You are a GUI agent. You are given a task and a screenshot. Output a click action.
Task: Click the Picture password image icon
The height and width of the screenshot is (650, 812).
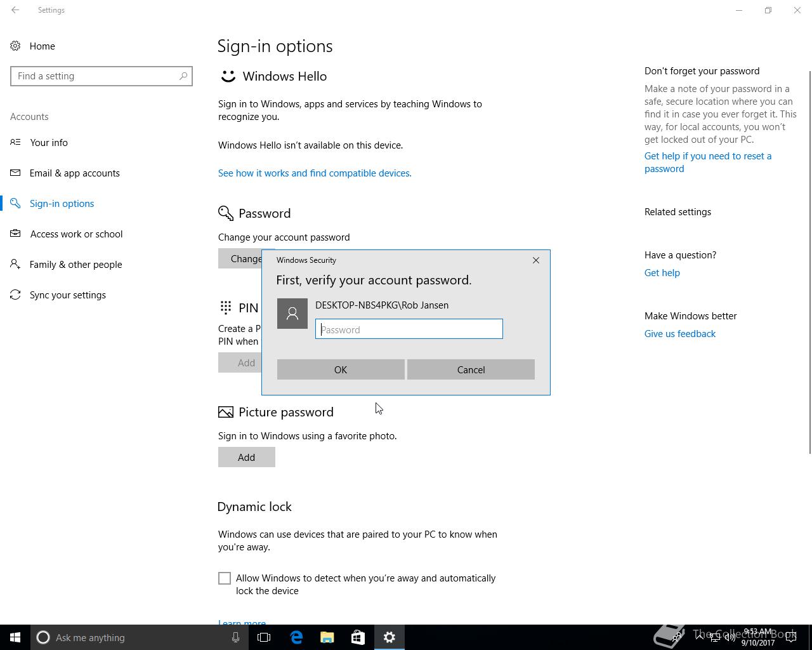(x=225, y=412)
